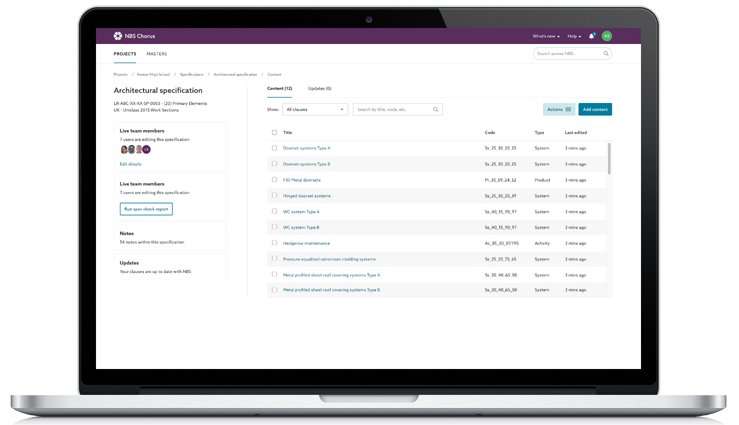Open Metal profiled sheet roof covering Type B

pyautogui.click(x=331, y=290)
